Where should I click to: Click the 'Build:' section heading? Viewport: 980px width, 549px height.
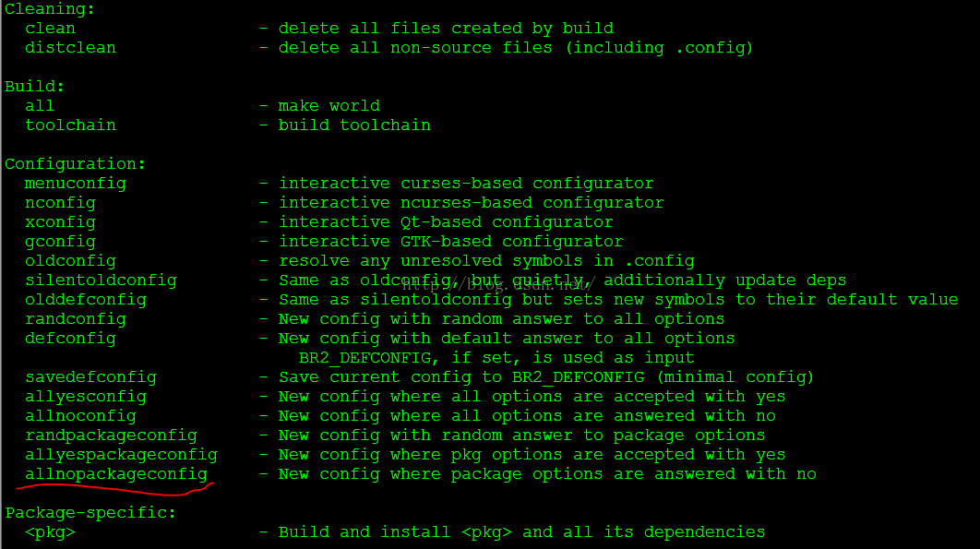34,87
